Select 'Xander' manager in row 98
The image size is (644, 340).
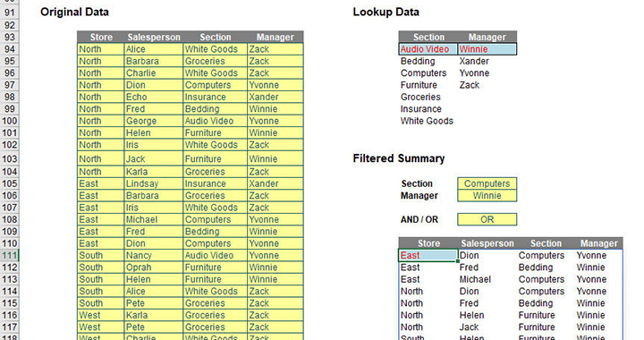click(275, 97)
